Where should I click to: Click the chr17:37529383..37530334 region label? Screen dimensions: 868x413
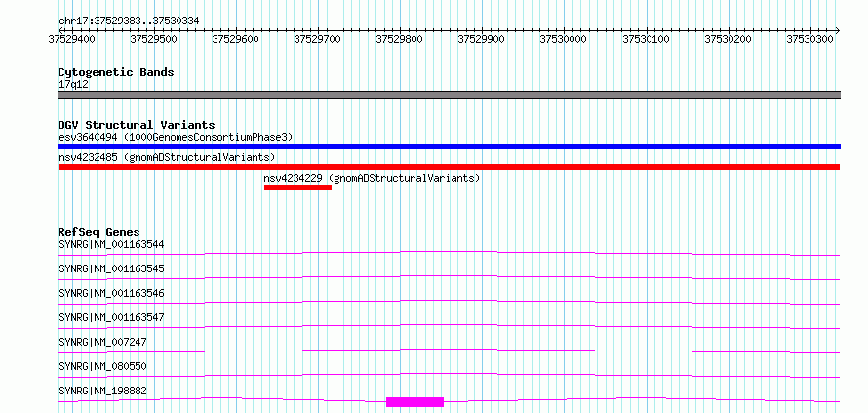point(129,21)
